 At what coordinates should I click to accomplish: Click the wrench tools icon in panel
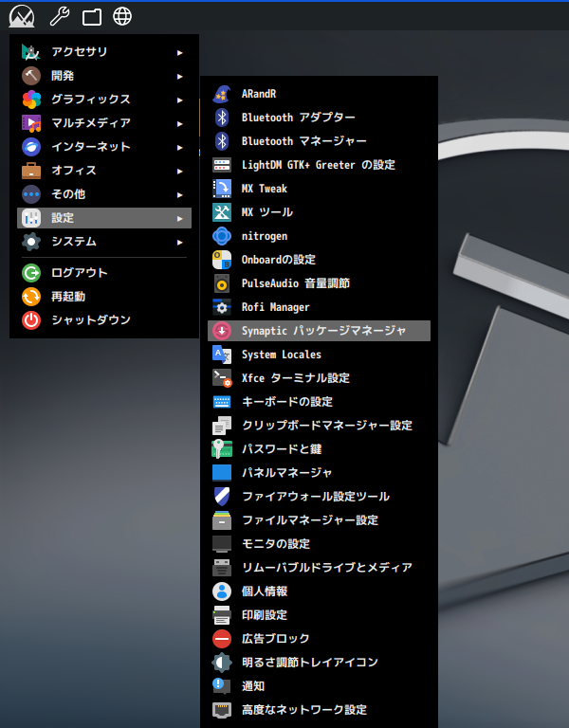click(x=60, y=16)
